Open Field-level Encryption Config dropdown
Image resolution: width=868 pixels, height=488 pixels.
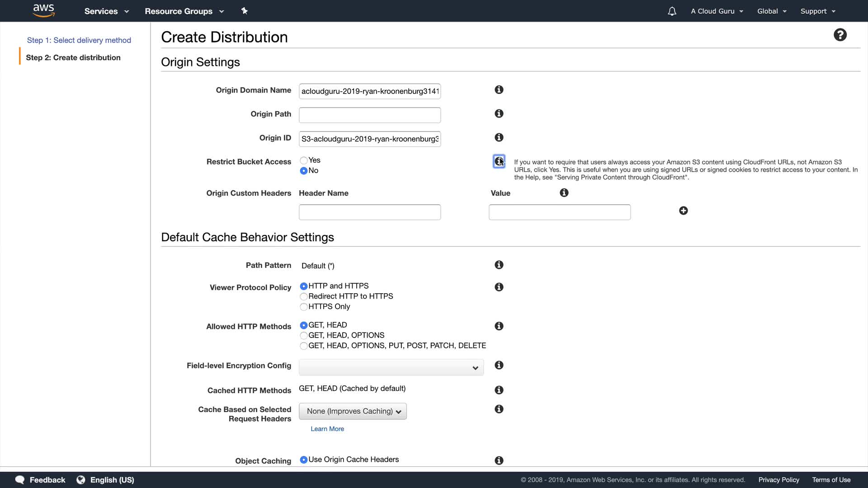click(391, 367)
